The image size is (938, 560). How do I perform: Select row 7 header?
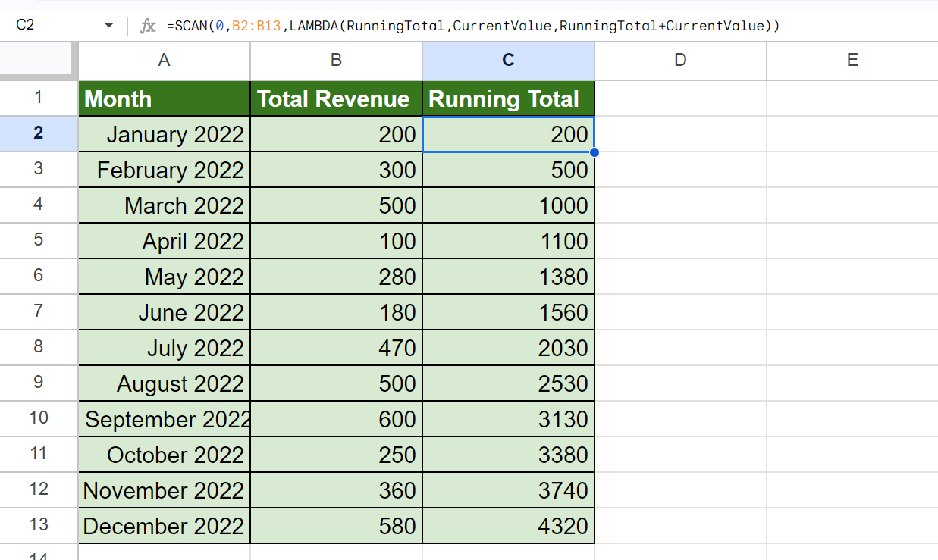click(39, 311)
